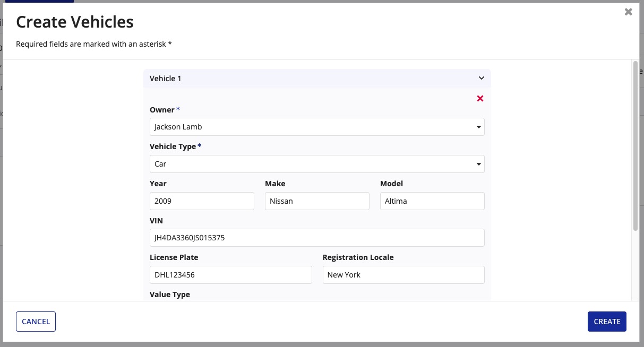Viewport: 644px width, 347px height.
Task: Close the Create Vehicles dialog
Action: tap(628, 12)
